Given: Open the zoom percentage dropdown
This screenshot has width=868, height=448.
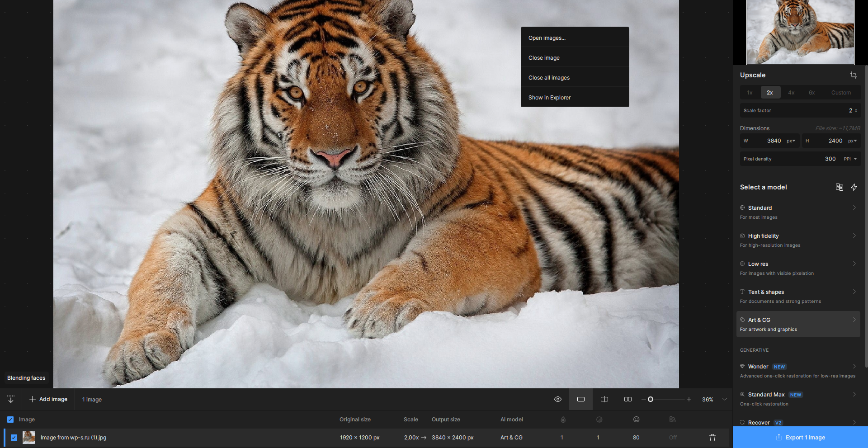Looking at the screenshot, I should [x=725, y=399].
